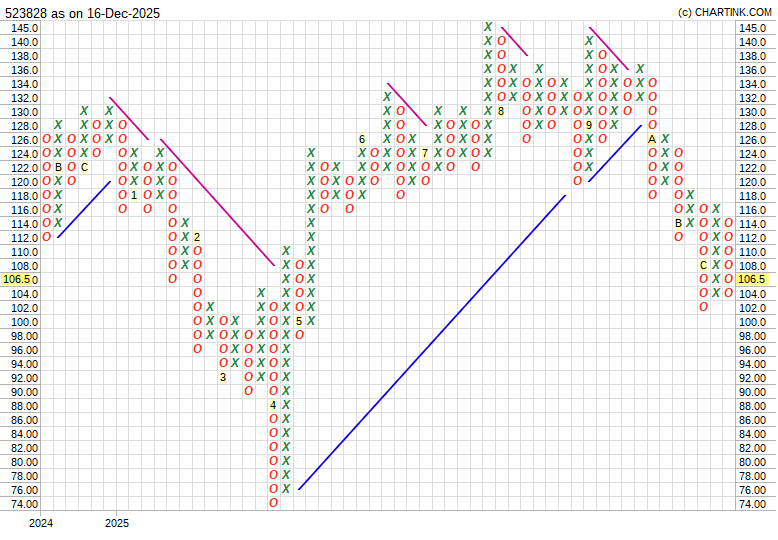The width and height of the screenshot is (778, 540).
Task: Select the highlighted 106.5 price on left axis
Action: pyautogui.click(x=20, y=280)
